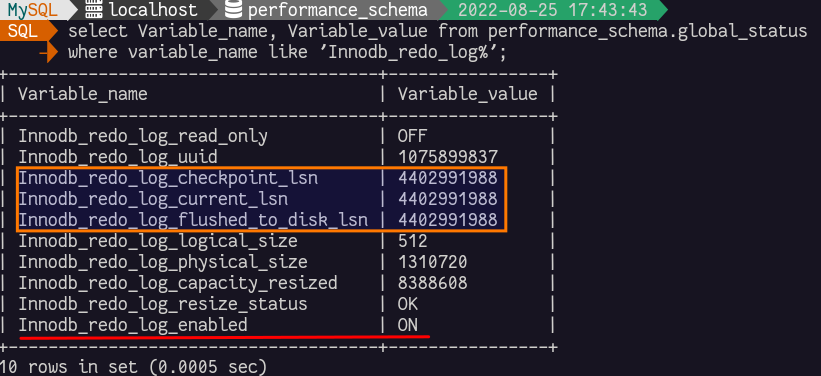Click the Innodb_redo_log_resize_status OK value
The image size is (821, 376).
coord(407,304)
